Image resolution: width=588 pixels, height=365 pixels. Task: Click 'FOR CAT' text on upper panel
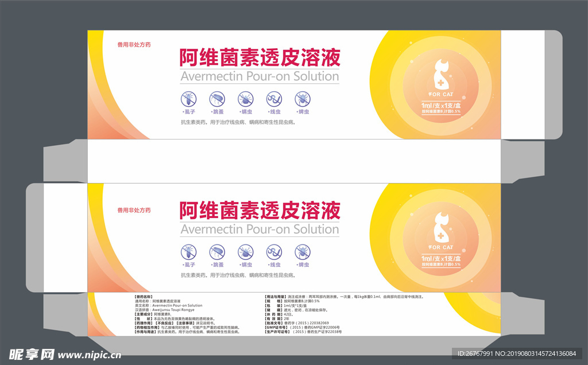tap(441, 95)
